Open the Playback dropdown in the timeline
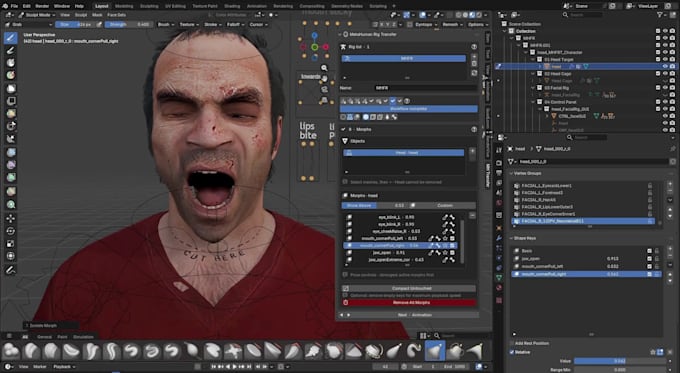The height and width of the screenshot is (373, 680). pos(64,367)
